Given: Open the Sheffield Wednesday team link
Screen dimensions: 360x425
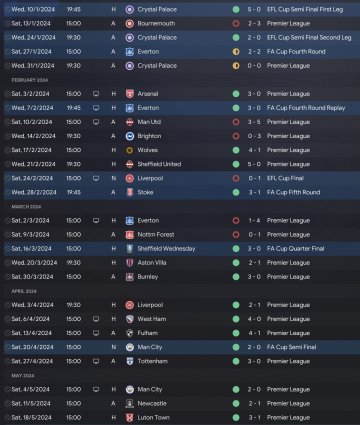Looking at the screenshot, I should pos(166,249).
